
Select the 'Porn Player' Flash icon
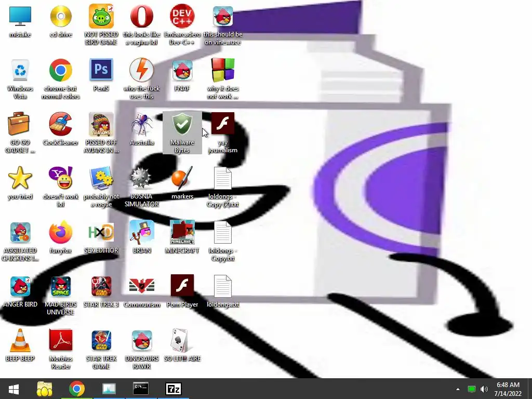click(x=182, y=286)
